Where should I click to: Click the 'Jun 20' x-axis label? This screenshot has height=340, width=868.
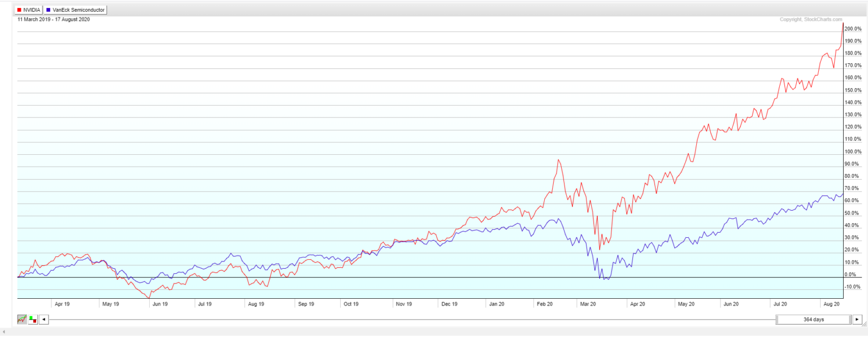coord(731,304)
